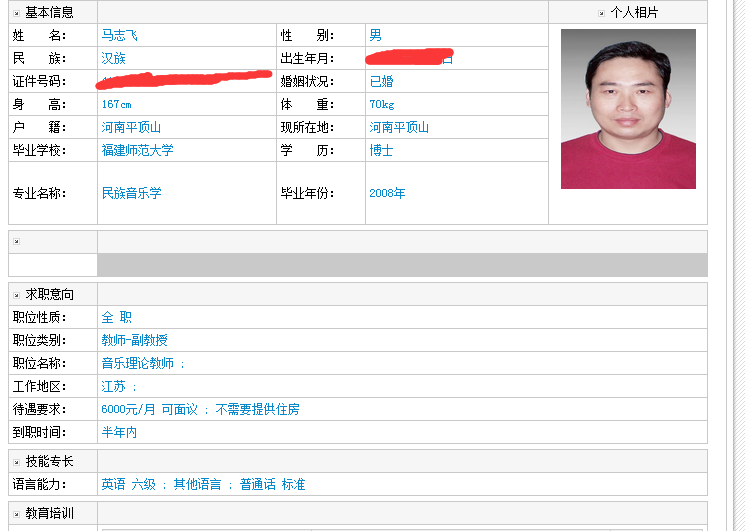The image size is (745, 531).
Task: Select marital status value 已婚
Action: [382, 81]
